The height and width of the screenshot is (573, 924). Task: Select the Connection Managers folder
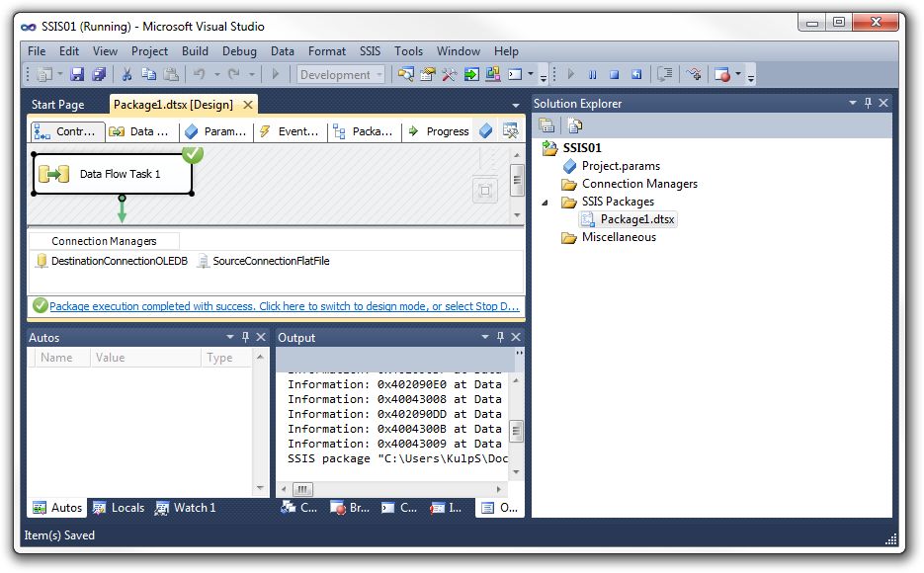(630, 184)
